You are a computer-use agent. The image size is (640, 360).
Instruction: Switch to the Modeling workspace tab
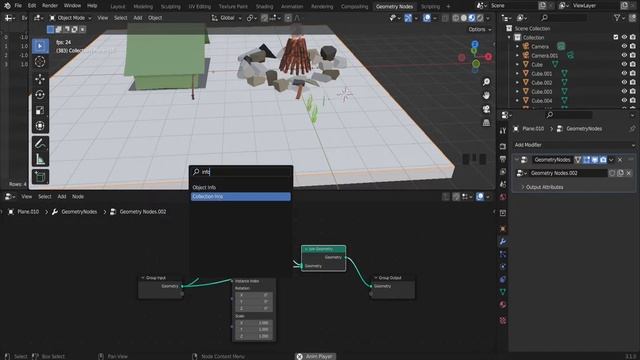coord(143,7)
